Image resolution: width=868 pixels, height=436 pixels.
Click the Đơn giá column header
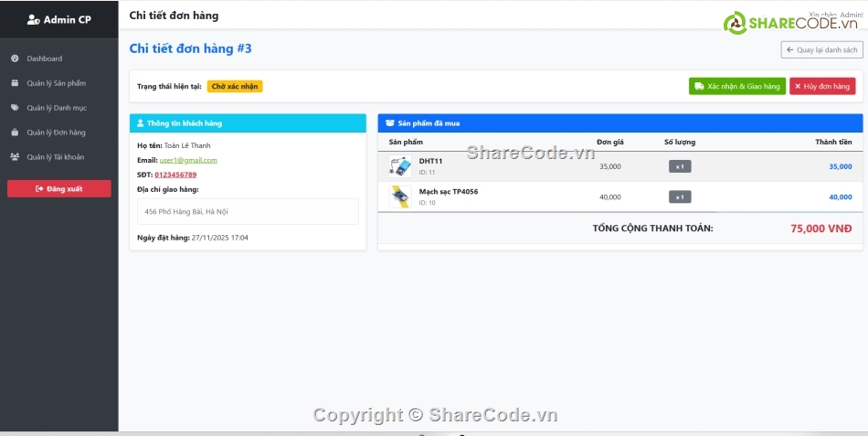610,142
